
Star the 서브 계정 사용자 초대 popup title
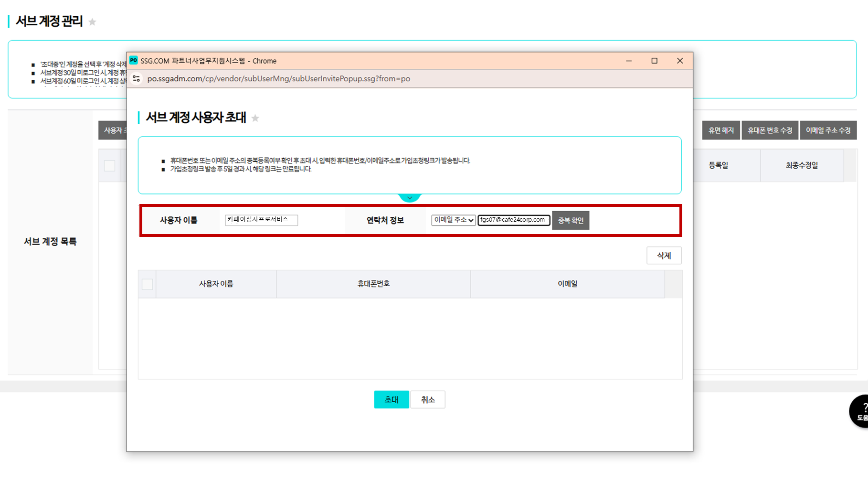[255, 118]
